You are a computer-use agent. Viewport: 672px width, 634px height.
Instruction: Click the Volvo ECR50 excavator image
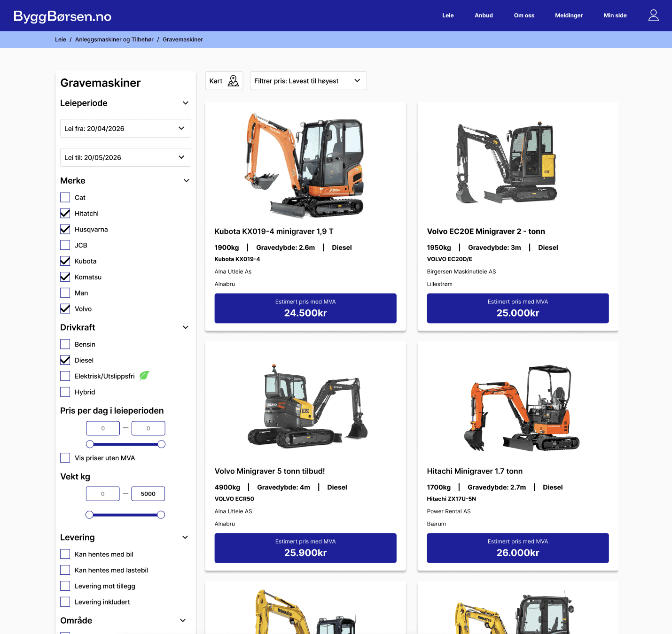click(x=308, y=405)
